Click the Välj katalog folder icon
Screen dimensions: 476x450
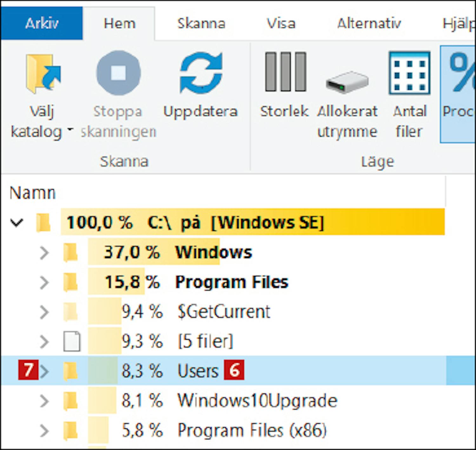click(x=43, y=74)
